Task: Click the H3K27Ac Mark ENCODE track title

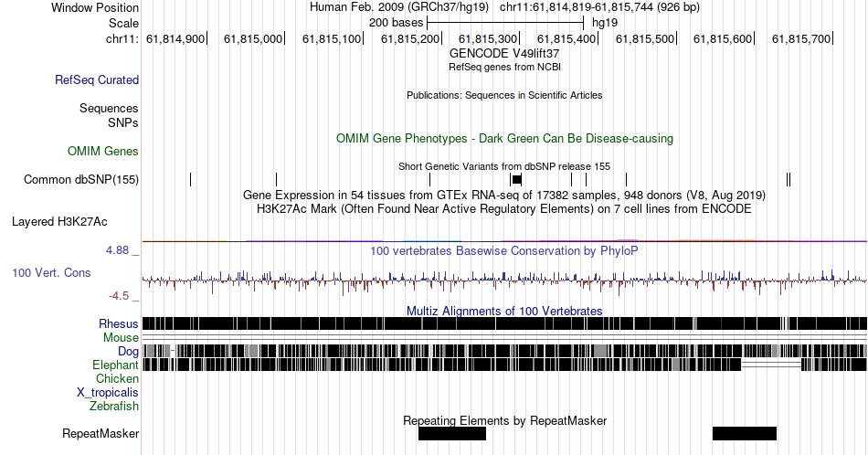Action: (504, 208)
